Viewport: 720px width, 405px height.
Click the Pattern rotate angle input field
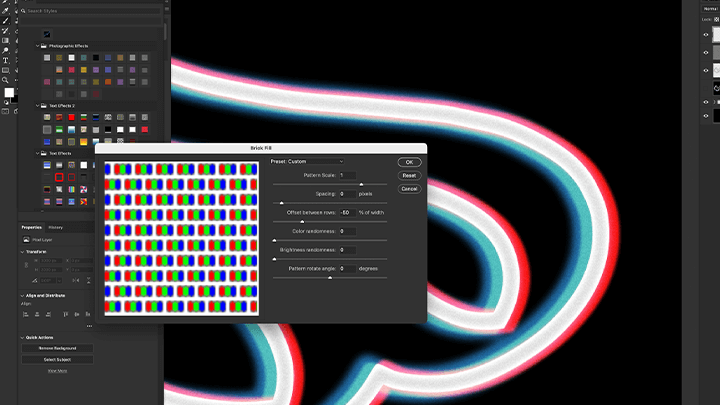tap(348, 269)
